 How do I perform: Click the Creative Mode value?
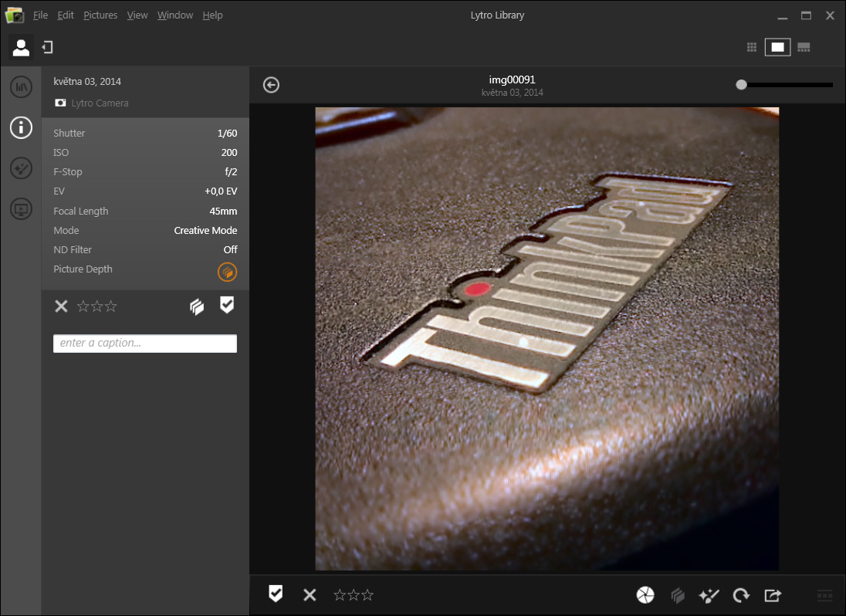pos(205,230)
